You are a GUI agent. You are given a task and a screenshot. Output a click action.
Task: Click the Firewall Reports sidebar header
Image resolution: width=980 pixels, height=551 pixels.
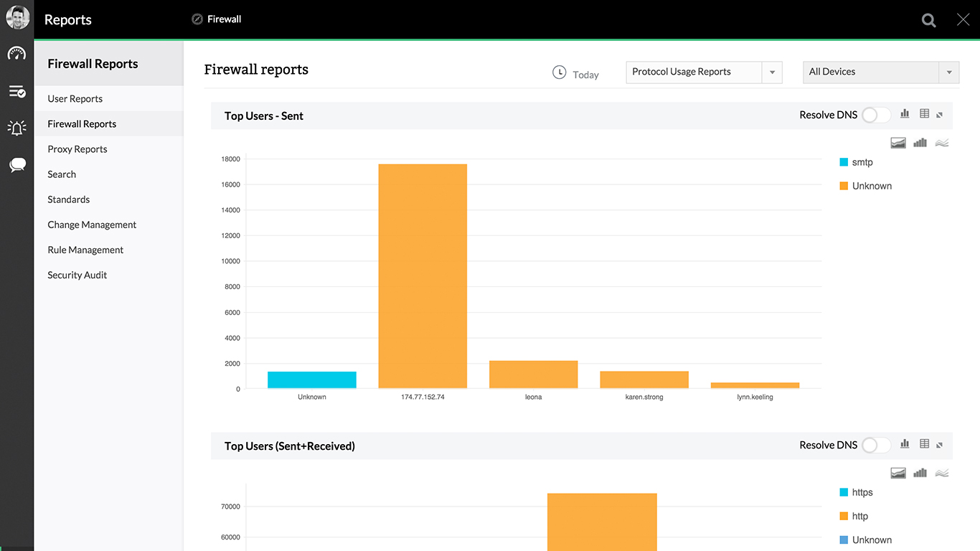coord(93,63)
